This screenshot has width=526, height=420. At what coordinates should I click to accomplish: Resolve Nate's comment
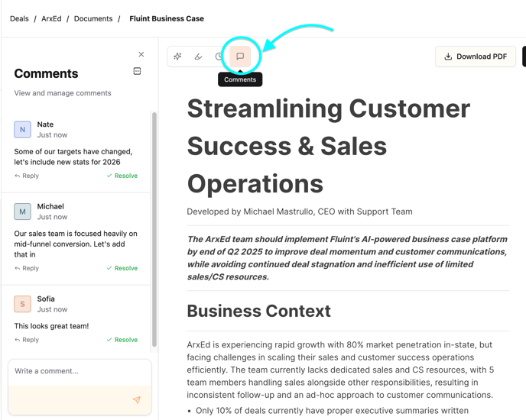click(x=122, y=176)
